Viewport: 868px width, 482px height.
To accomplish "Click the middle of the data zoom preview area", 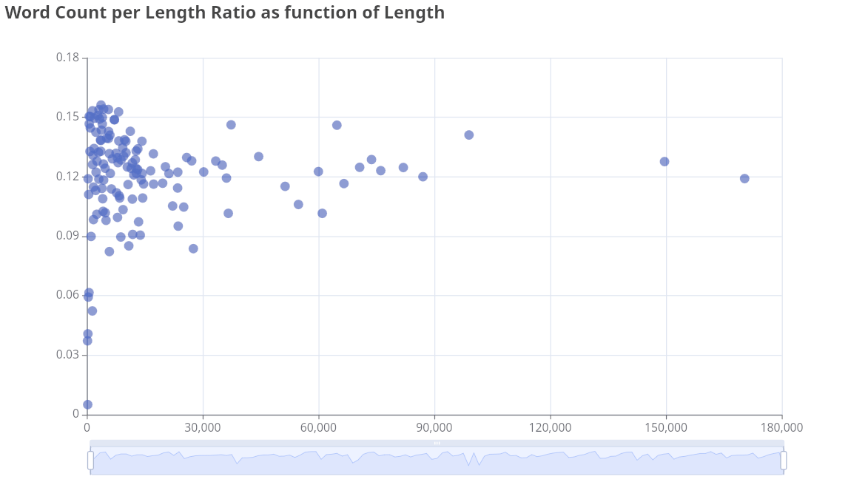I will 437,461.
